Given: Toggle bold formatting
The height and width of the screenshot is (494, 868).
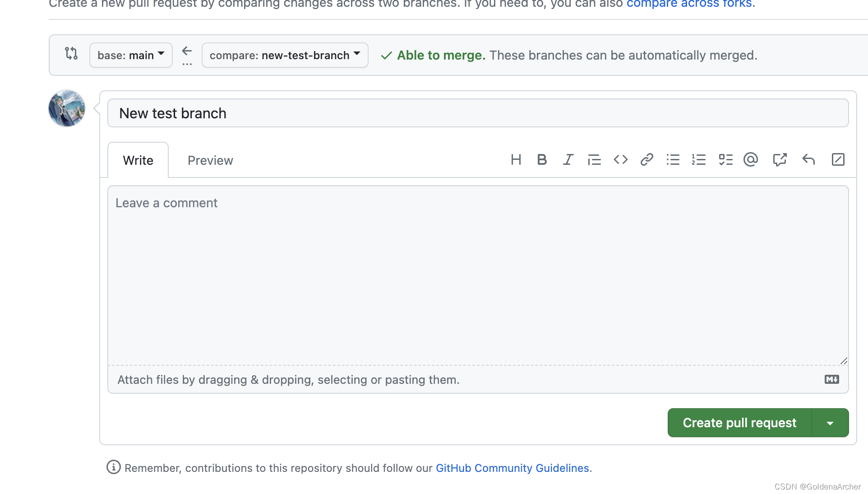Looking at the screenshot, I should coord(542,159).
